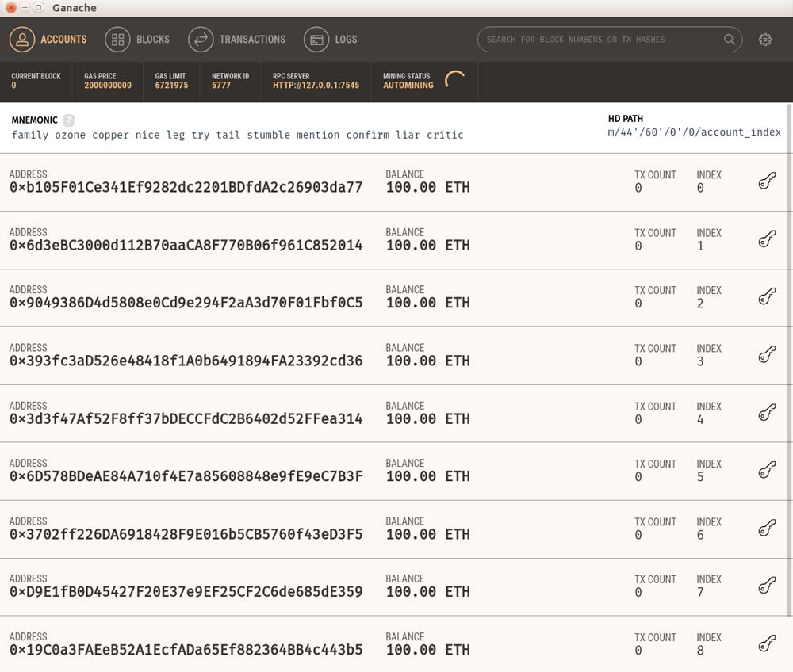Go to the Logs tab

coord(331,40)
